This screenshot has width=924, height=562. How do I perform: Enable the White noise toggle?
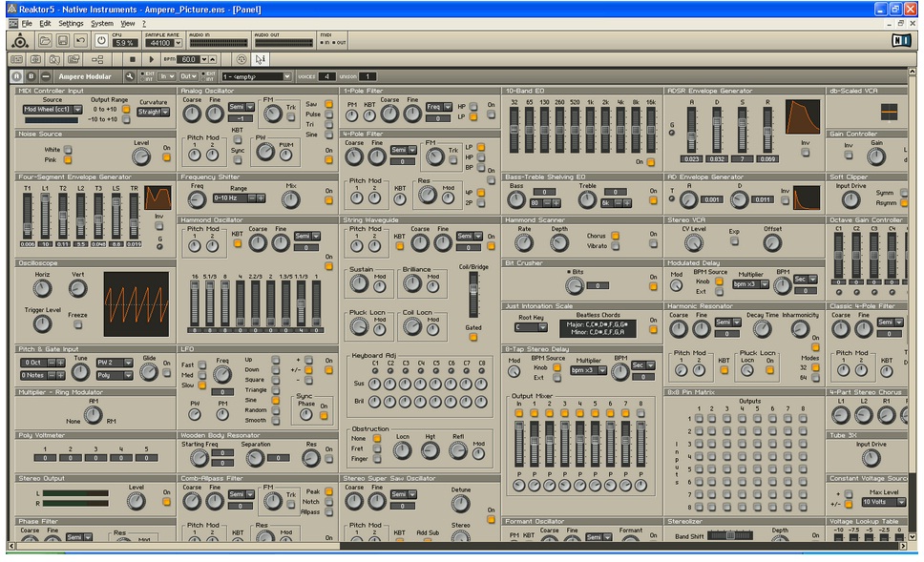click(68, 150)
